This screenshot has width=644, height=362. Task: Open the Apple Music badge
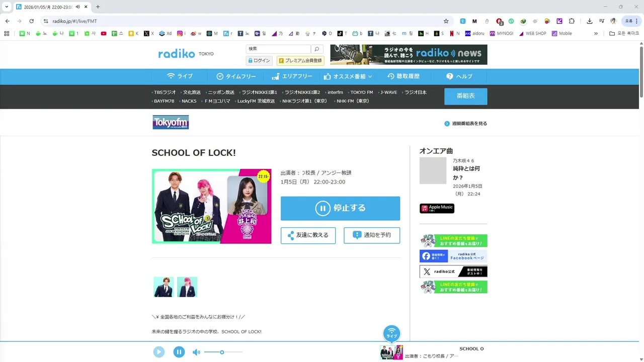pos(437,208)
